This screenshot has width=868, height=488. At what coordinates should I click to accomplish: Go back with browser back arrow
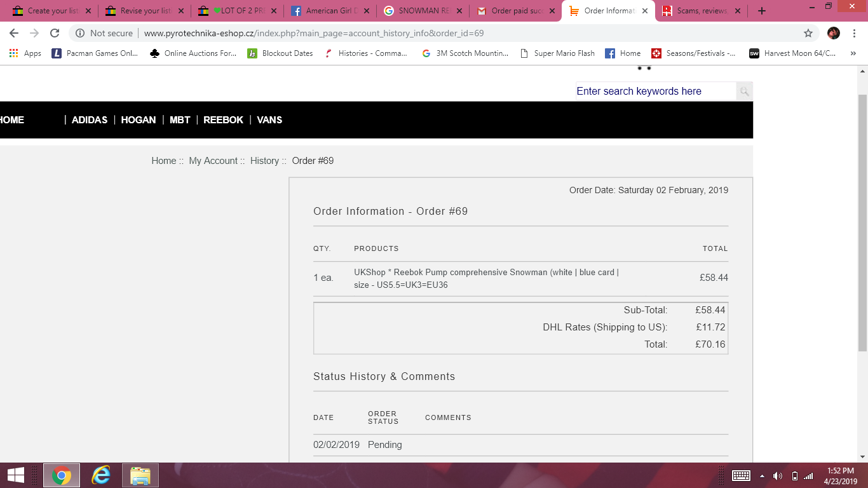click(14, 33)
